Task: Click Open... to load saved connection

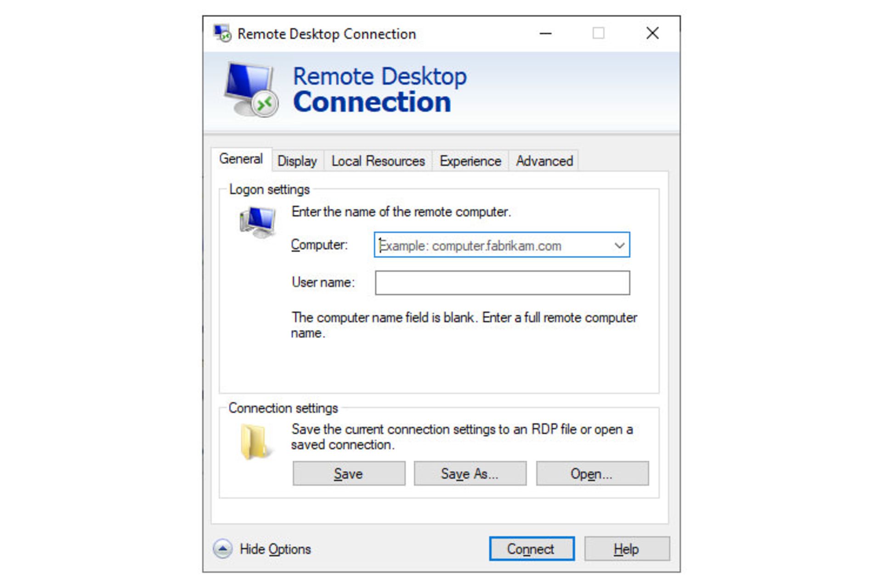Action: 592,474
